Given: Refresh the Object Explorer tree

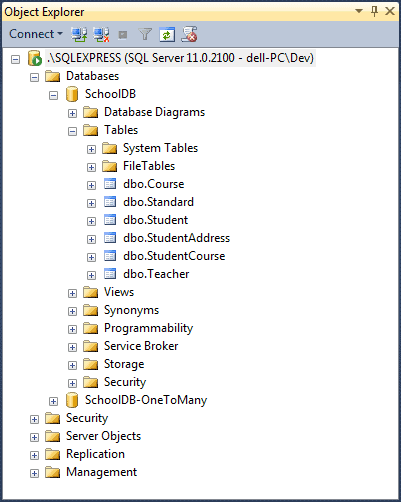Looking at the screenshot, I should point(167,35).
